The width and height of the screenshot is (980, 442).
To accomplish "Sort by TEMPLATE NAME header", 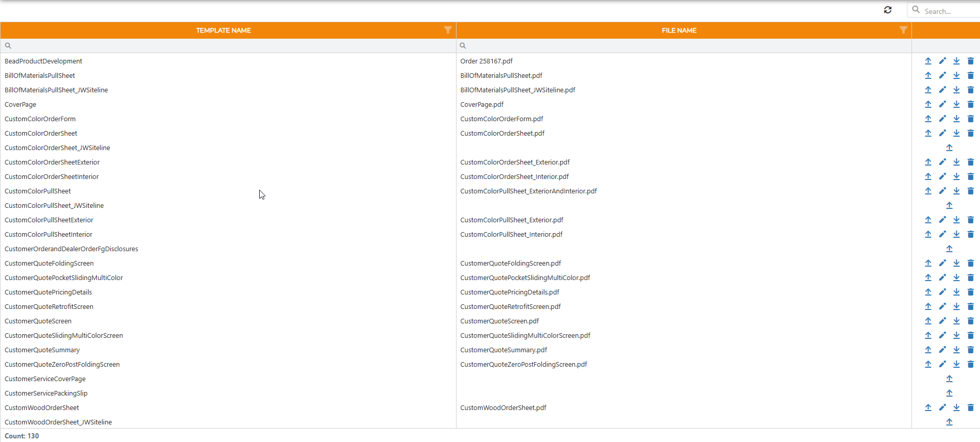I will [x=224, y=30].
